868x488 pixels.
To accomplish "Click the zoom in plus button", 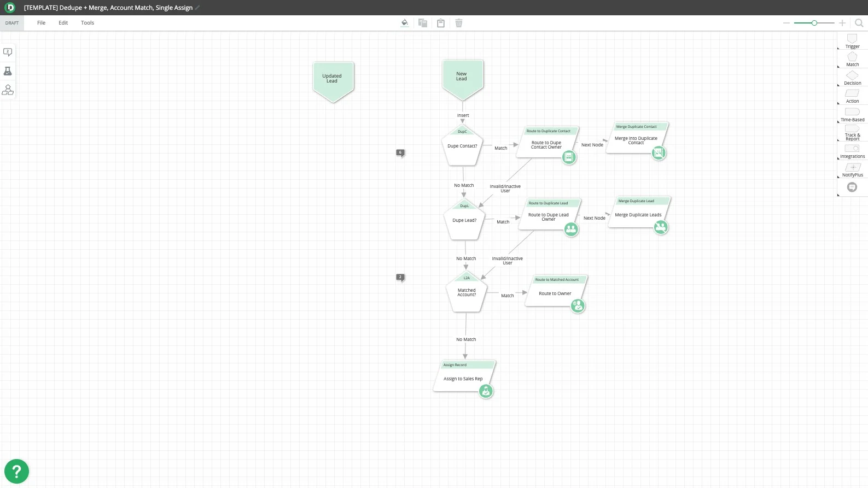I will (x=842, y=23).
